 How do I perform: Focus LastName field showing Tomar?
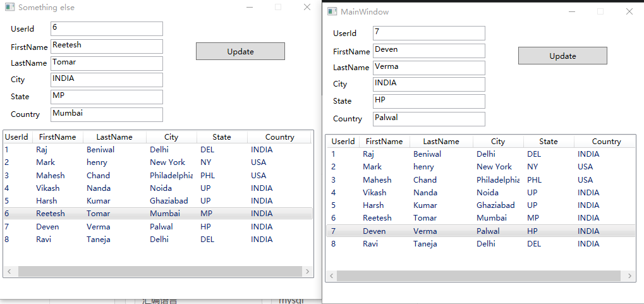tap(107, 63)
